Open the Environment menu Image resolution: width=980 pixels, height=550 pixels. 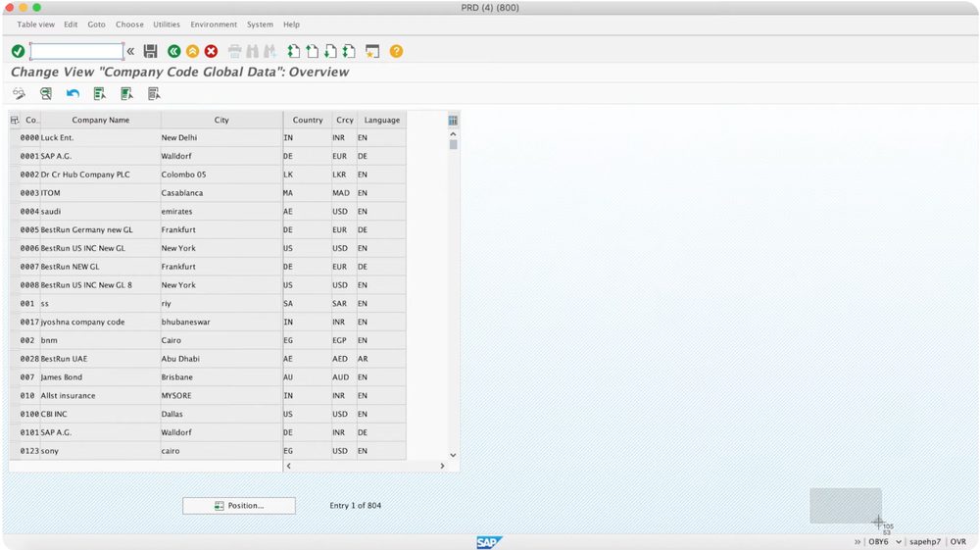pyautogui.click(x=214, y=25)
